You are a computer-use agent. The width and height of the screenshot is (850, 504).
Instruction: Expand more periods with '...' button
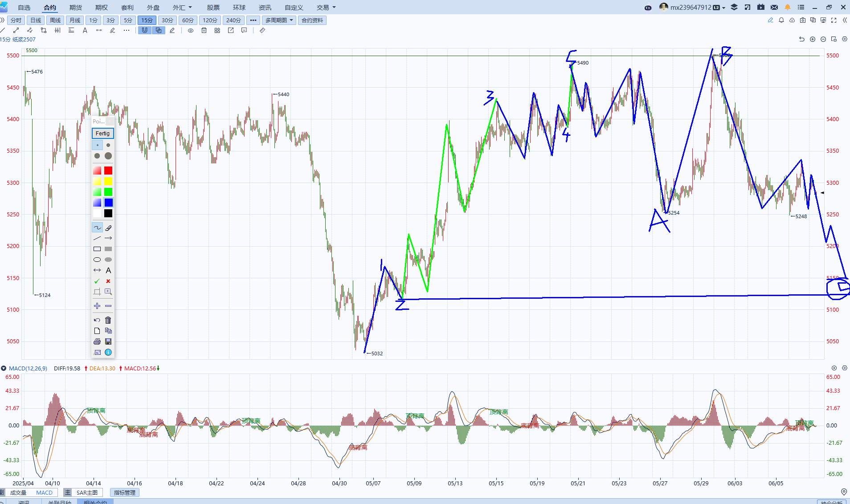pyautogui.click(x=253, y=20)
